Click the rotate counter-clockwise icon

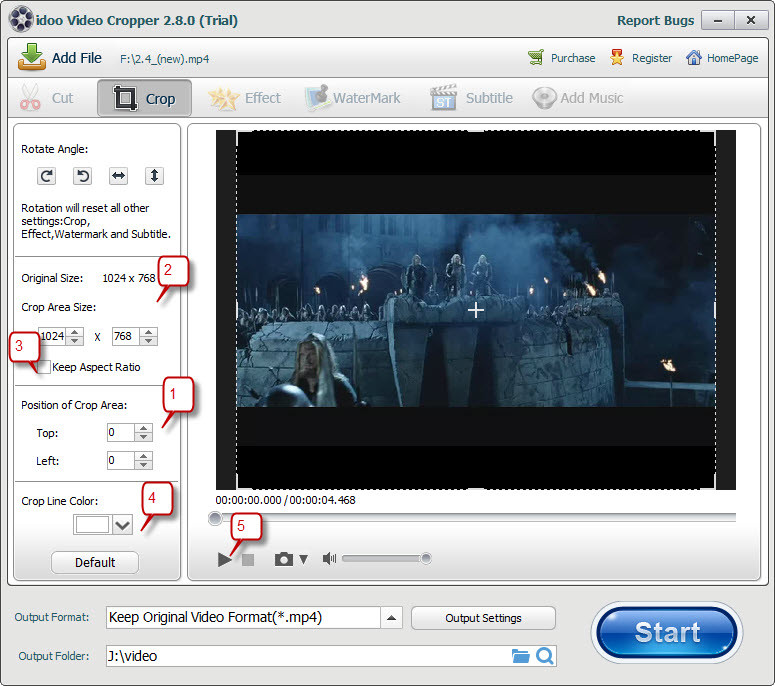(83, 176)
